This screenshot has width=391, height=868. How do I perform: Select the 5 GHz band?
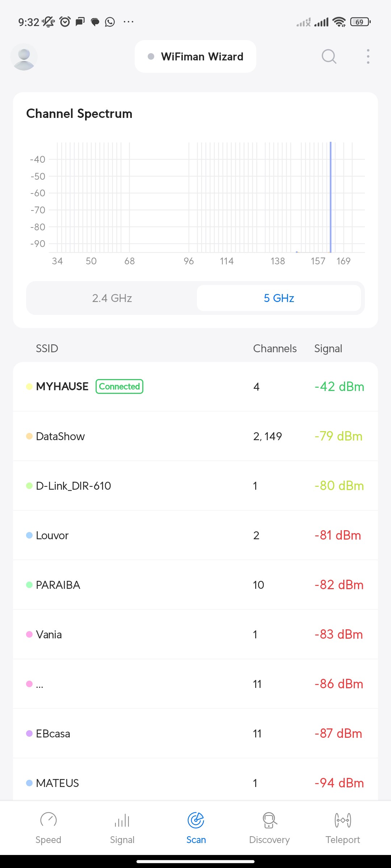[279, 298]
